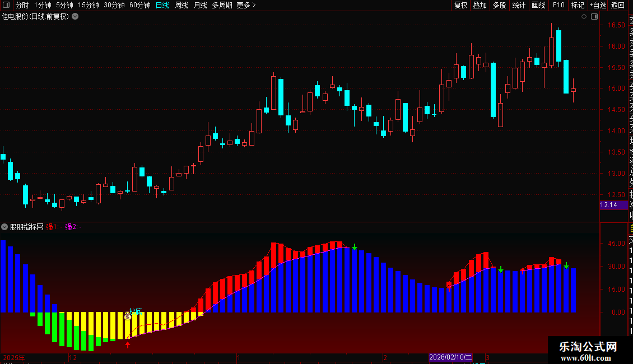This screenshot has width=633, height=364.
Task: Toggle the side panel icon at chart top-right
Action: [x=594, y=17]
